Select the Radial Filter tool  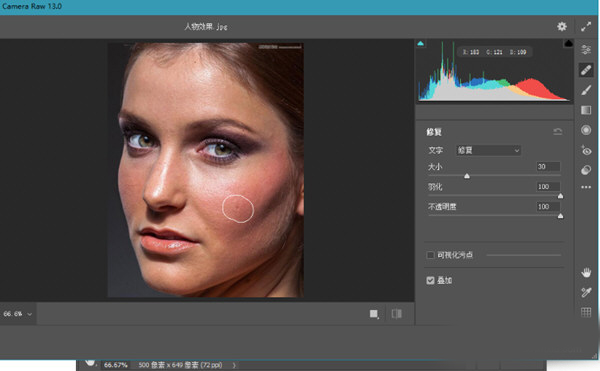coord(586,130)
